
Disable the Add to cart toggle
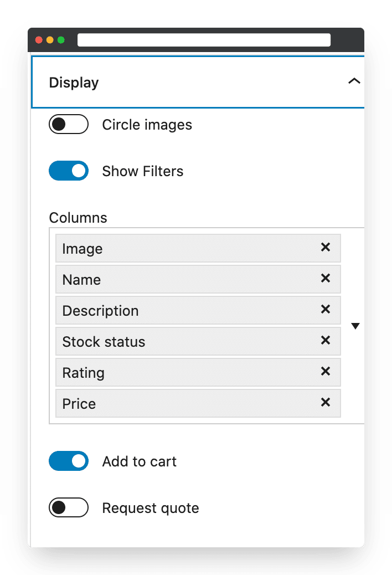coord(69,461)
